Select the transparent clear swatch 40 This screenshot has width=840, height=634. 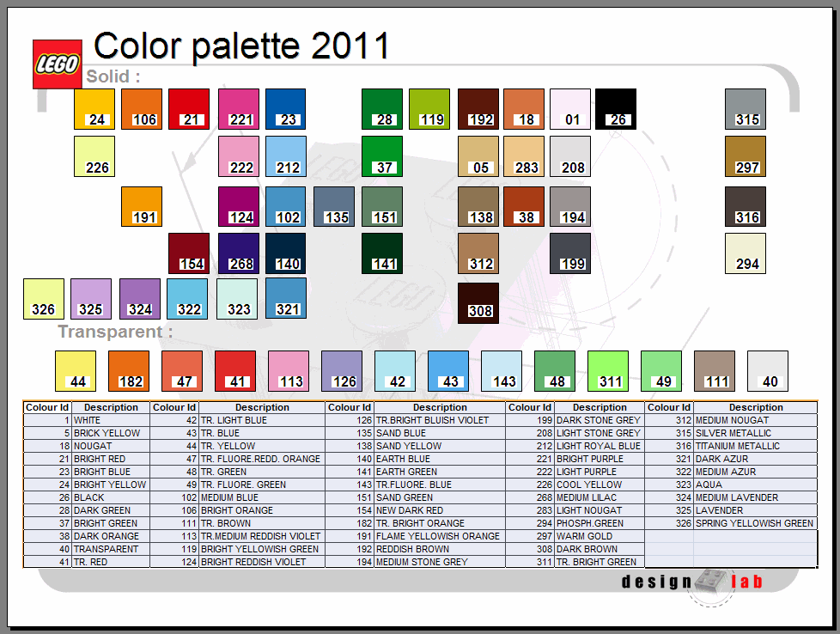(x=768, y=371)
